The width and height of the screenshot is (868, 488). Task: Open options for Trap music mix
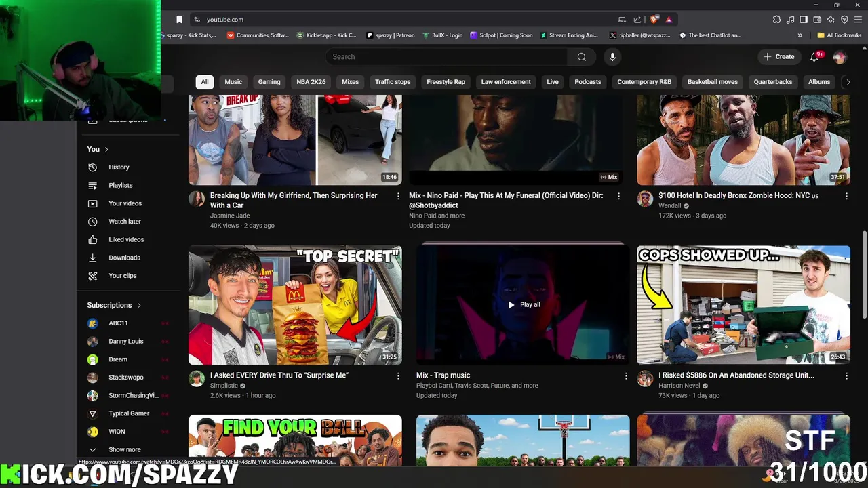[x=625, y=375]
